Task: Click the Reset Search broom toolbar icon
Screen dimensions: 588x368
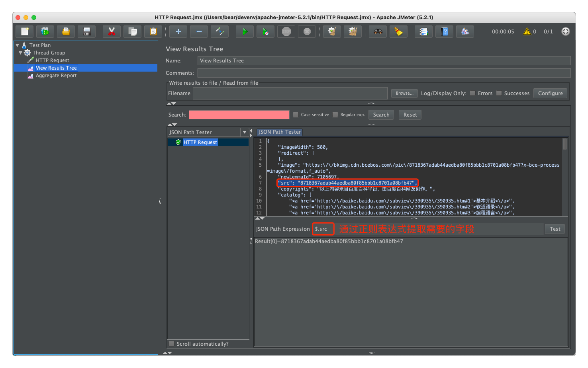Action: coord(399,31)
